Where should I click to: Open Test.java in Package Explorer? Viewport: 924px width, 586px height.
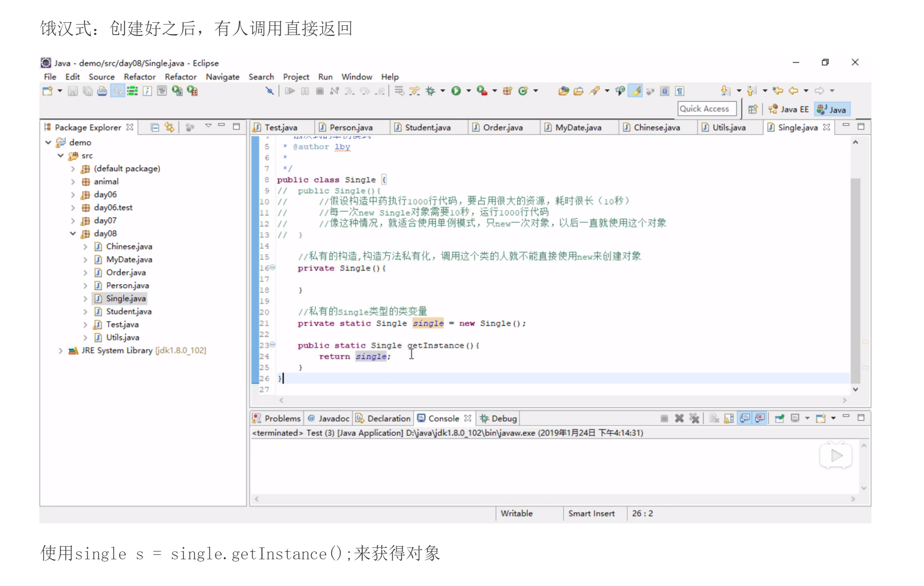point(122,325)
